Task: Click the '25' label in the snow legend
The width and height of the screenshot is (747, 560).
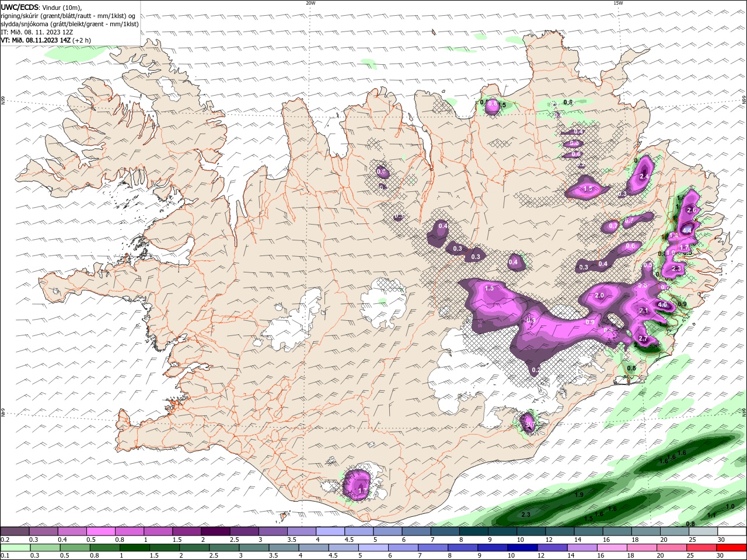Action: [692, 540]
